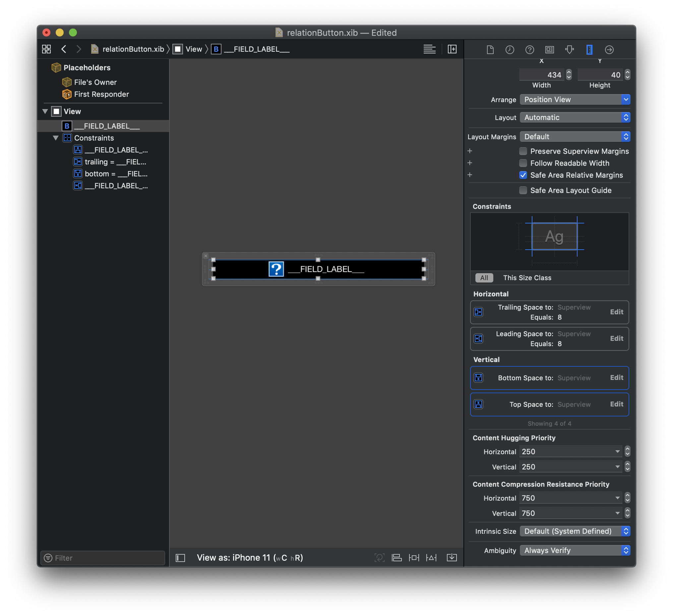673x616 pixels.
Task: Open the related items grid icon
Action: 46,49
